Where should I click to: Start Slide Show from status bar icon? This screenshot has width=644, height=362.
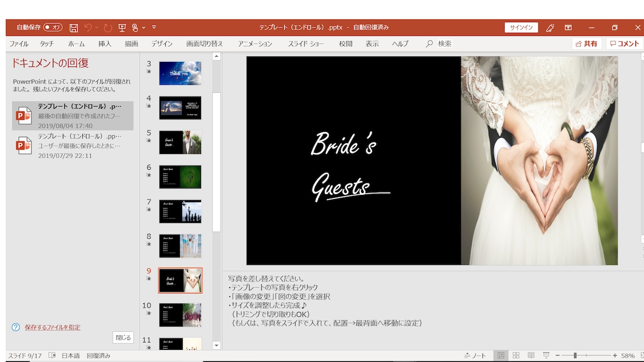click(x=546, y=356)
